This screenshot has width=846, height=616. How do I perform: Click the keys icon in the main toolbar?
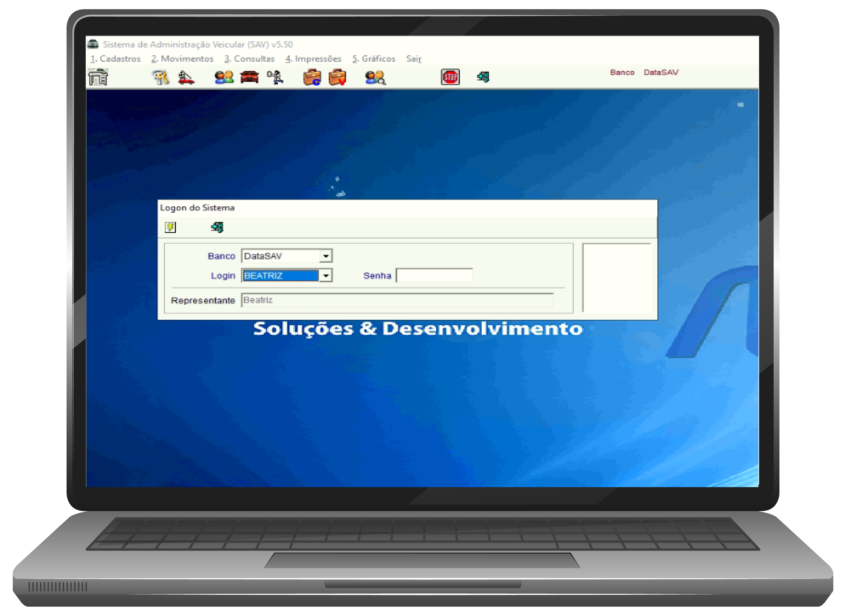(161, 77)
